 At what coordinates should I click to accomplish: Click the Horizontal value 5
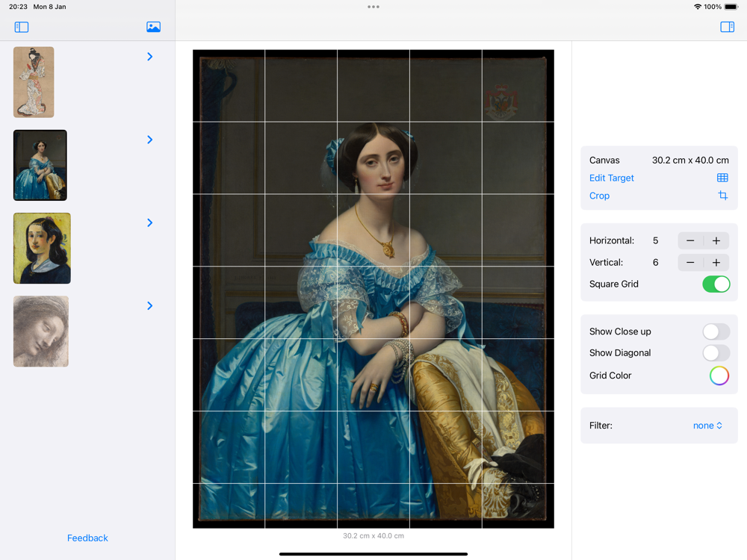point(656,240)
